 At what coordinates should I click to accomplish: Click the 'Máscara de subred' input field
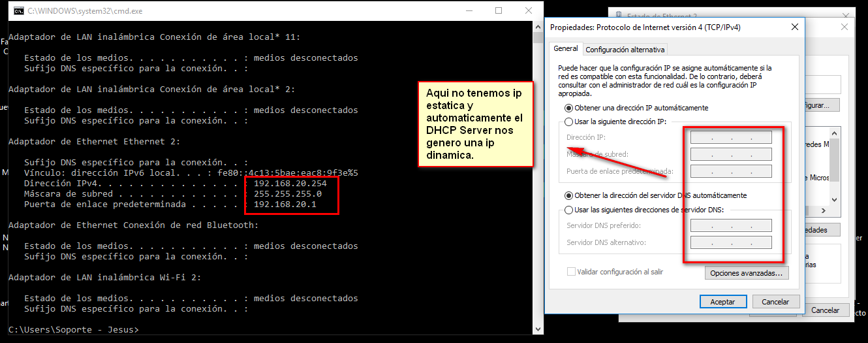pyautogui.click(x=731, y=155)
